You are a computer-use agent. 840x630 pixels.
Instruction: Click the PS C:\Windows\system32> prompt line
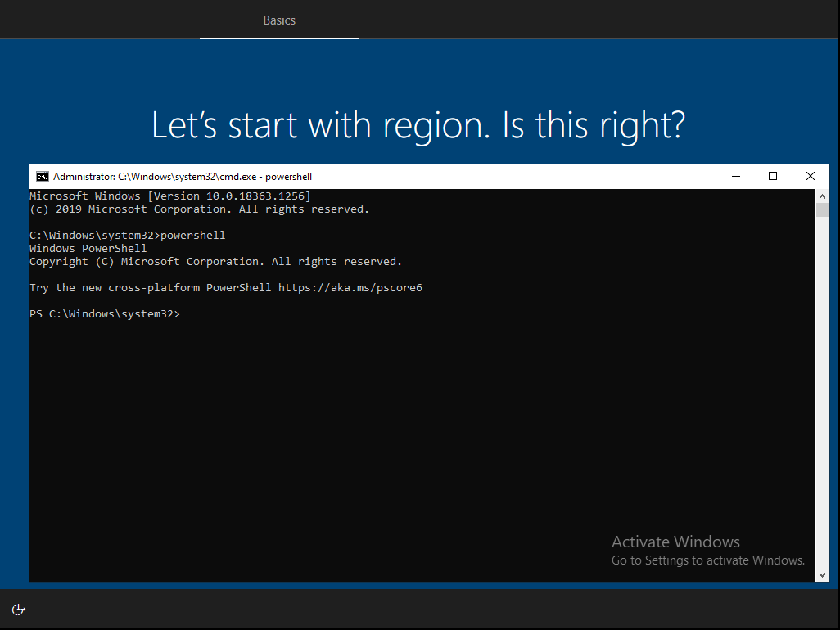click(x=105, y=313)
